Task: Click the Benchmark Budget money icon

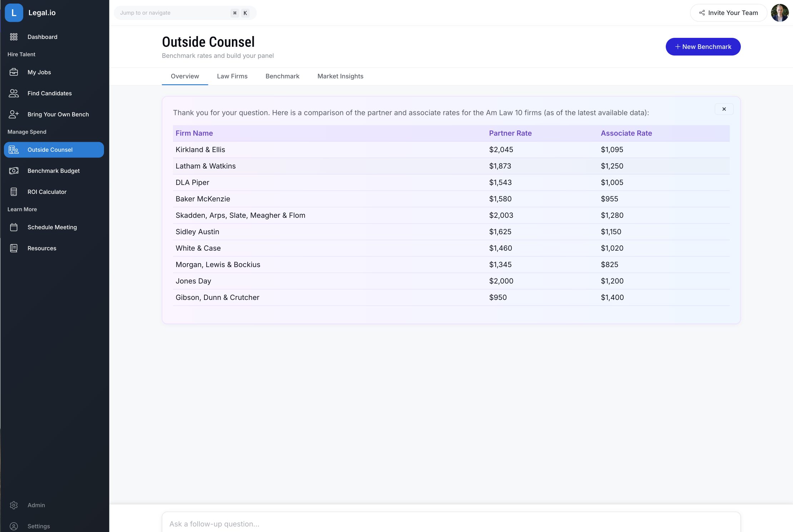Action: (x=14, y=171)
